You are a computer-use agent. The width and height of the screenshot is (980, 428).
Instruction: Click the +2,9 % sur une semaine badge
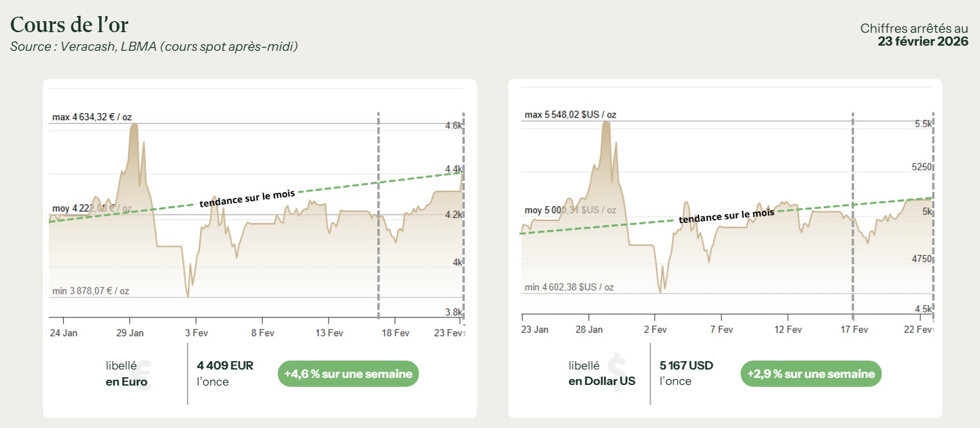pos(811,374)
